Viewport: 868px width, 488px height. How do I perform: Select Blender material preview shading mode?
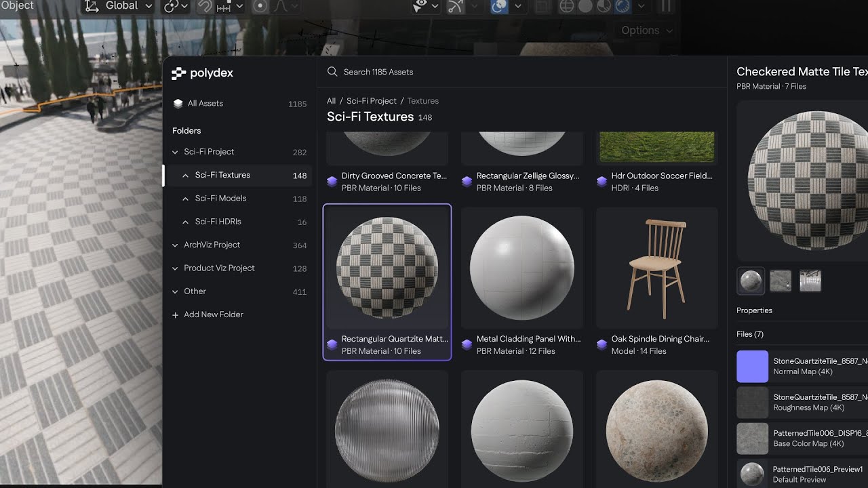click(604, 6)
